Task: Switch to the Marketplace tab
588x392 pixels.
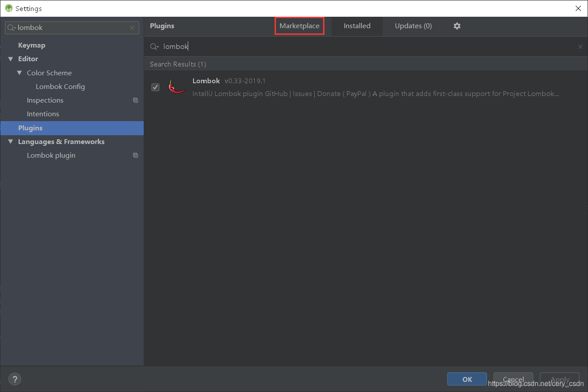Action: pyautogui.click(x=299, y=26)
